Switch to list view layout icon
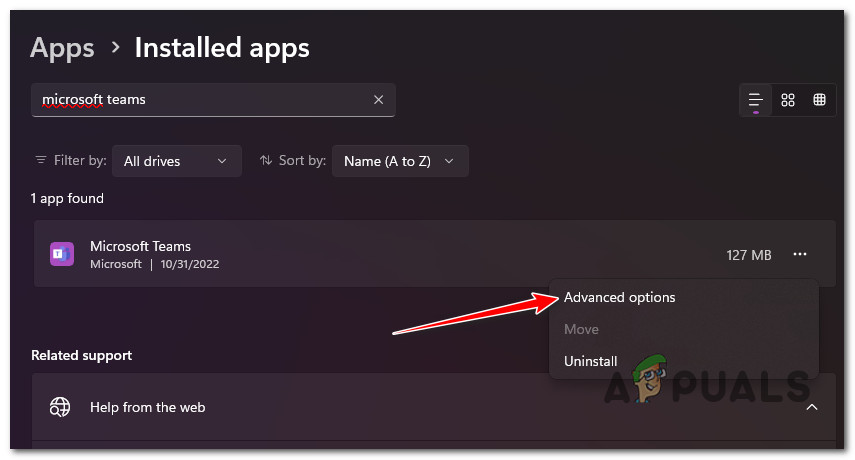855x460 pixels. coord(755,100)
